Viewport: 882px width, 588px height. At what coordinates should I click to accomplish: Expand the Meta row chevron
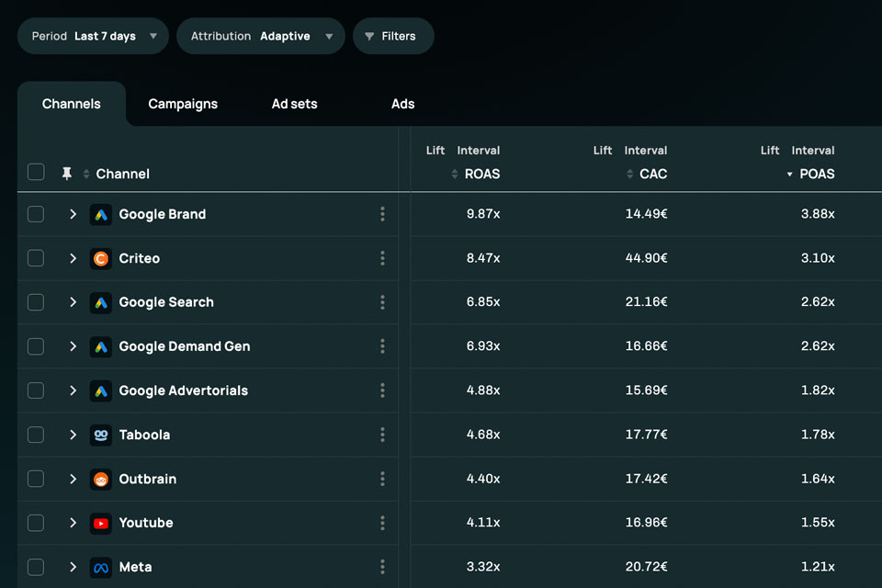(x=73, y=567)
